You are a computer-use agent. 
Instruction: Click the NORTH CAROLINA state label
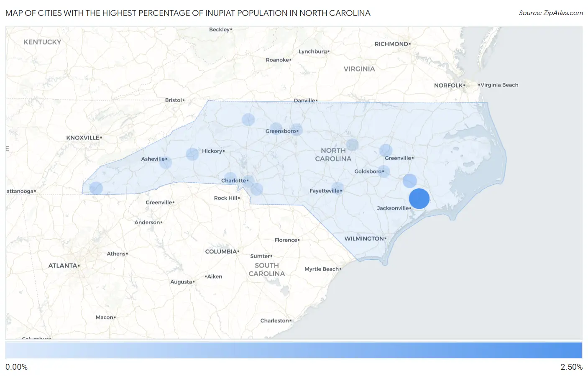point(333,154)
